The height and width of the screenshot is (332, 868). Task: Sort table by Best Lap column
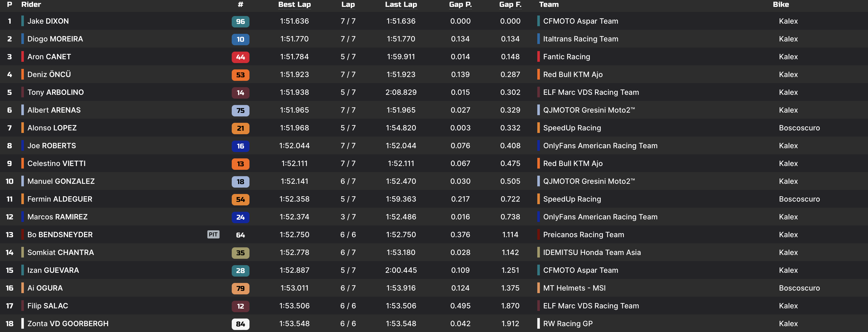pyautogui.click(x=294, y=4)
